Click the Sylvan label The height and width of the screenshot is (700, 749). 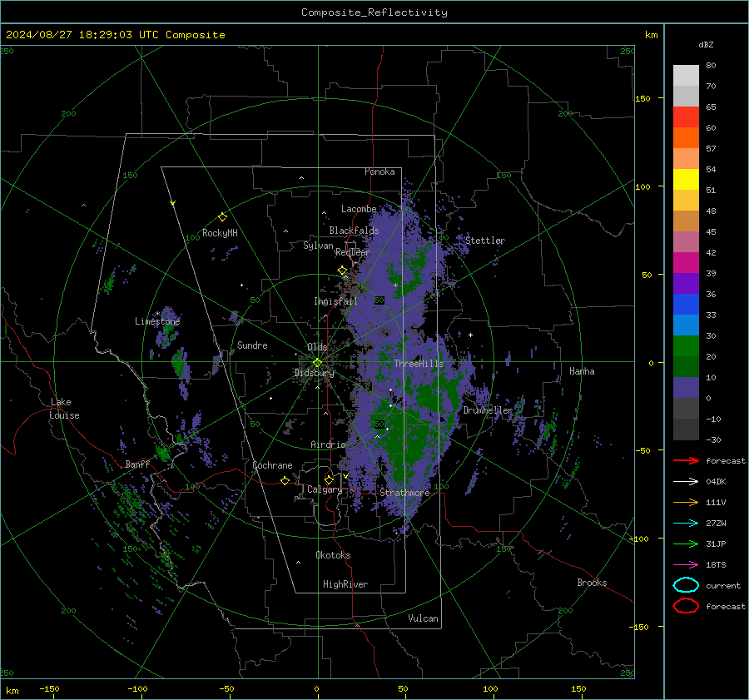[x=318, y=246]
